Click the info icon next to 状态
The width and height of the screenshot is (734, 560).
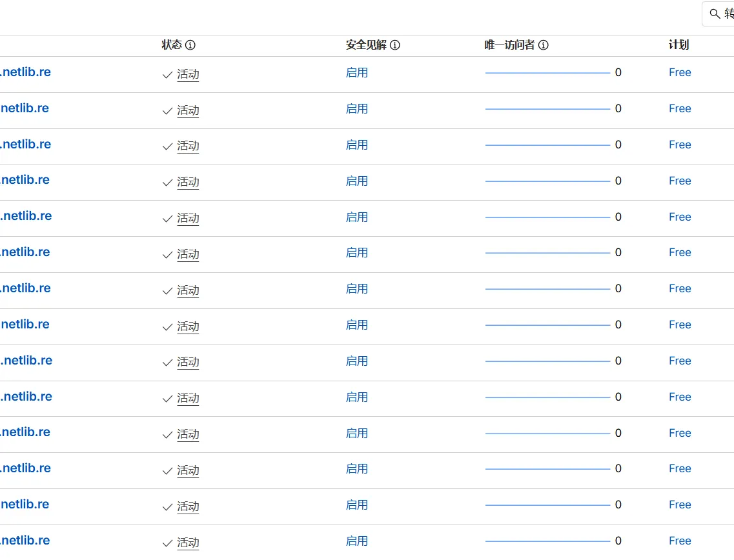coord(190,45)
